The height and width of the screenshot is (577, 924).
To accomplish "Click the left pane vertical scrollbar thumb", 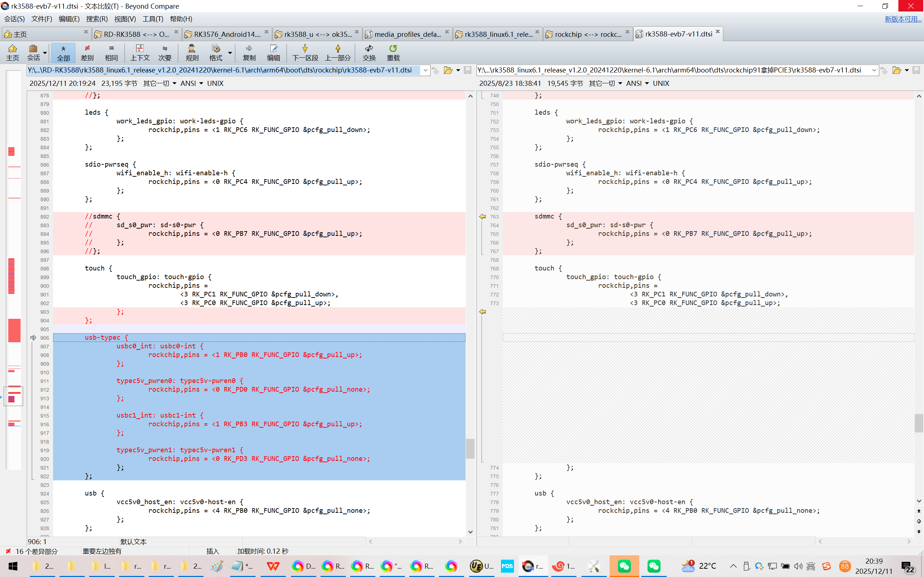I will point(470,448).
